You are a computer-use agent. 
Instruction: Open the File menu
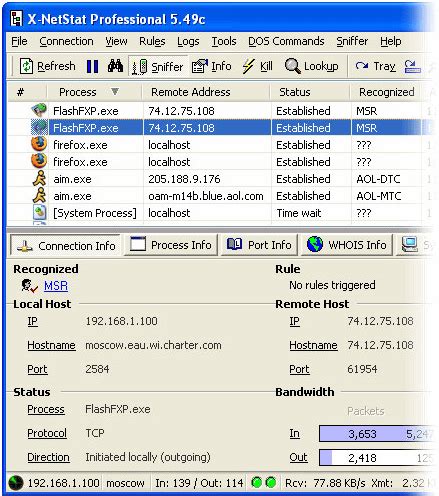(19, 41)
